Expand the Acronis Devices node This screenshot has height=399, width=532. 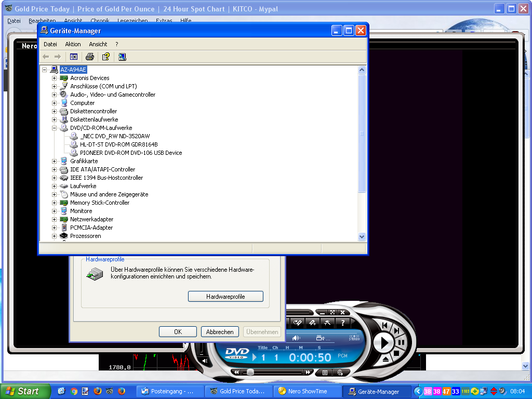coord(54,78)
